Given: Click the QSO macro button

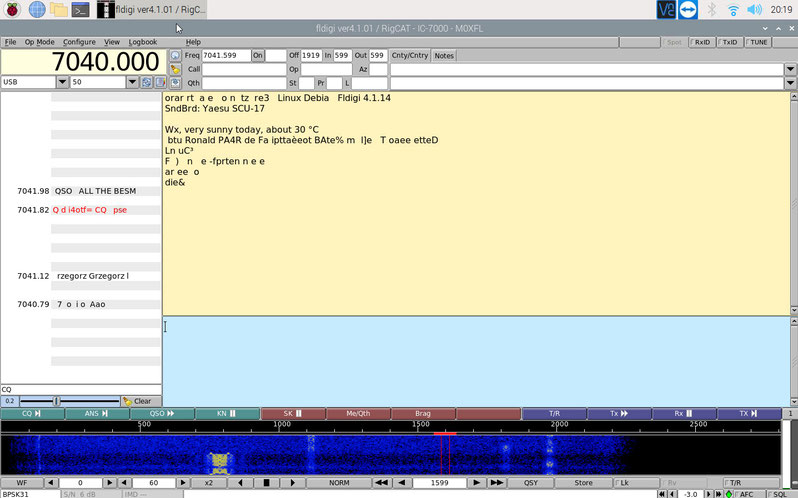Looking at the screenshot, I should click(162, 414).
